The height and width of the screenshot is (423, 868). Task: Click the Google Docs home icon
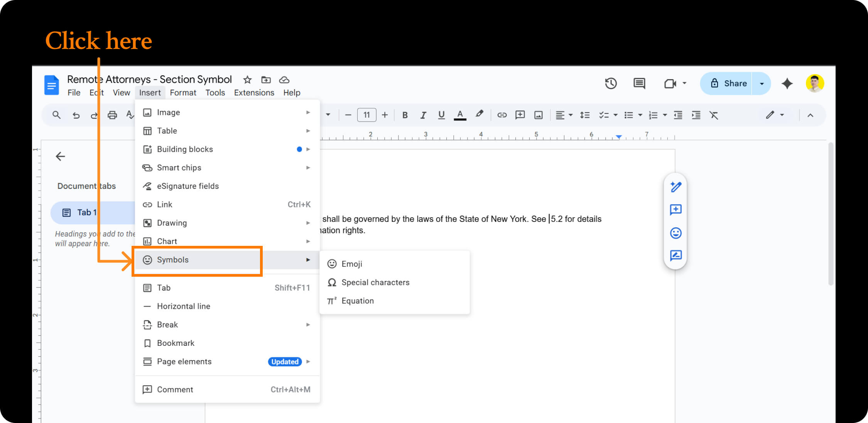click(52, 85)
